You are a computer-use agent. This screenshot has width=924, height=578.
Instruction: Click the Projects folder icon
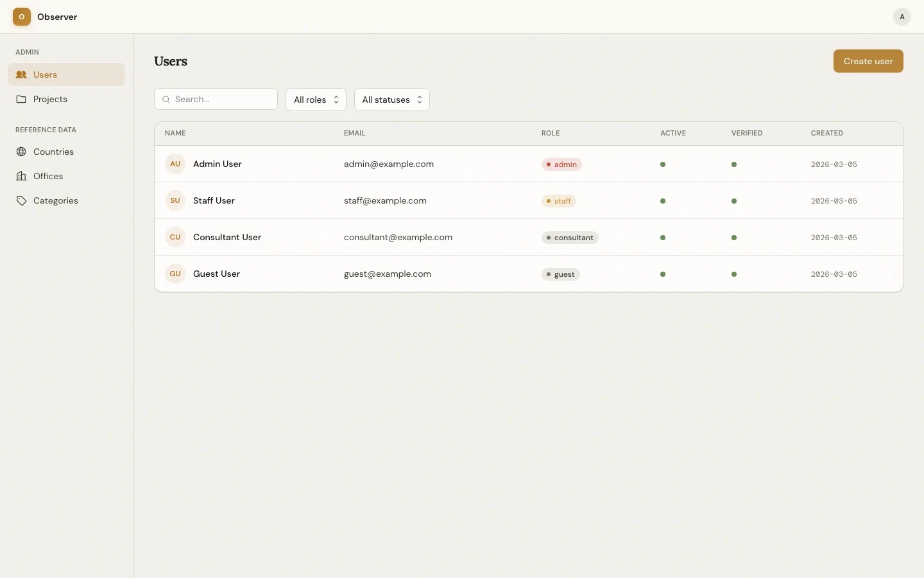click(x=21, y=99)
